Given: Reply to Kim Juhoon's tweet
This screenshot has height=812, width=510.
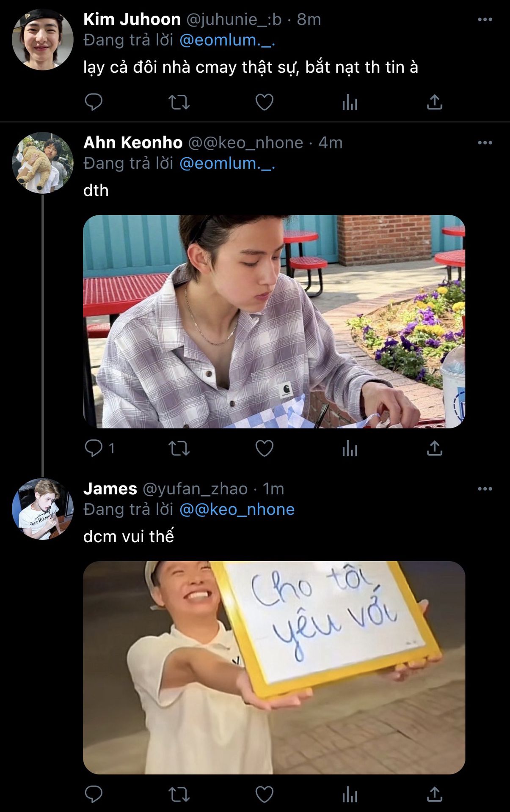Looking at the screenshot, I should click(94, 102).
